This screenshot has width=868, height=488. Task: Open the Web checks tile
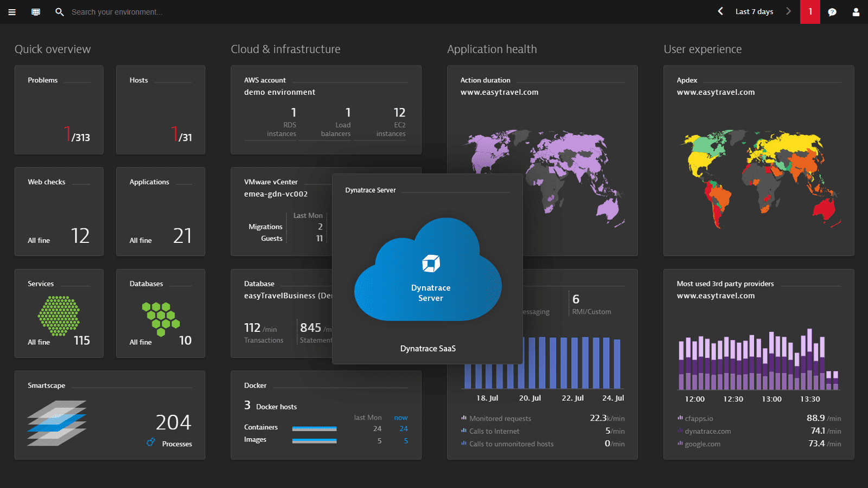click(x=59, y=211)
